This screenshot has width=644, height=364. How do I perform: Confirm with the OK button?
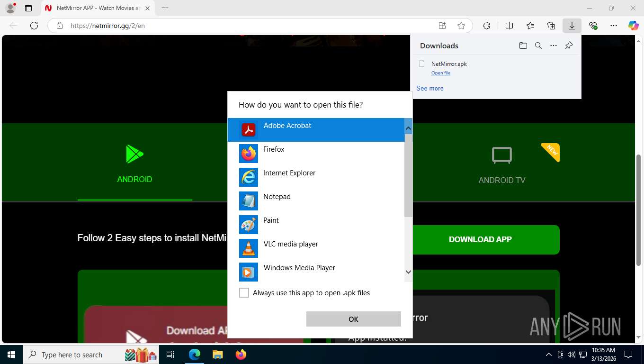pyautogui.click(x=354, y=319)
